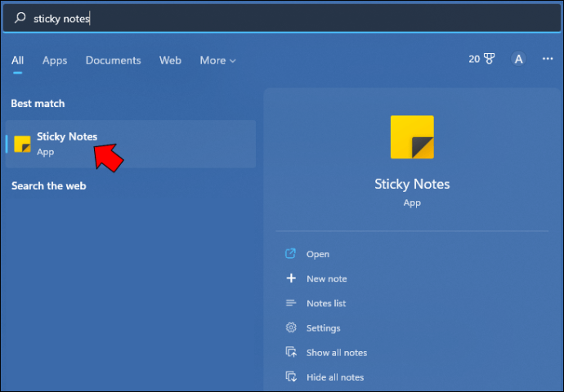564x392 pixels.
Task: Click the small Sticky Notes icon in results
Action: click(x=22, y=144)
